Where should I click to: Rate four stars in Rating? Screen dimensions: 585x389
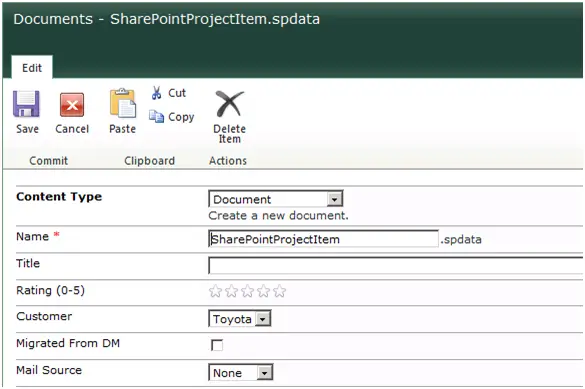(263, 291)
